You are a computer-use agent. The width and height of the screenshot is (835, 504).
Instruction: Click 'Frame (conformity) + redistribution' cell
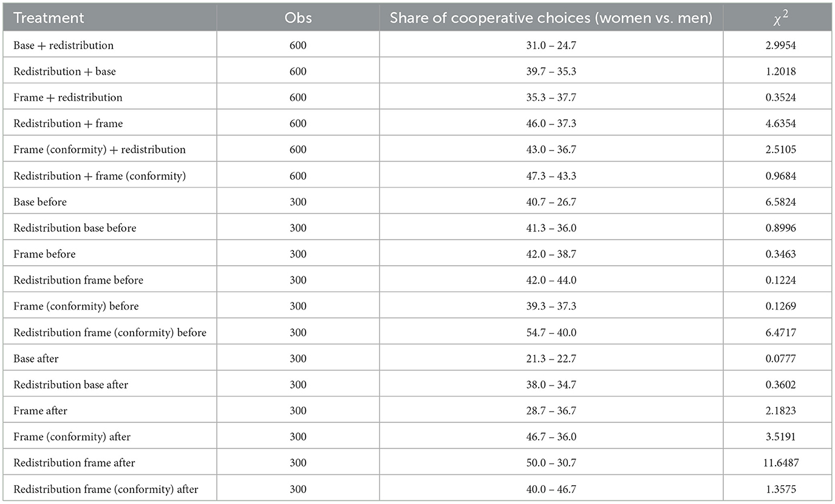point(99,149)
